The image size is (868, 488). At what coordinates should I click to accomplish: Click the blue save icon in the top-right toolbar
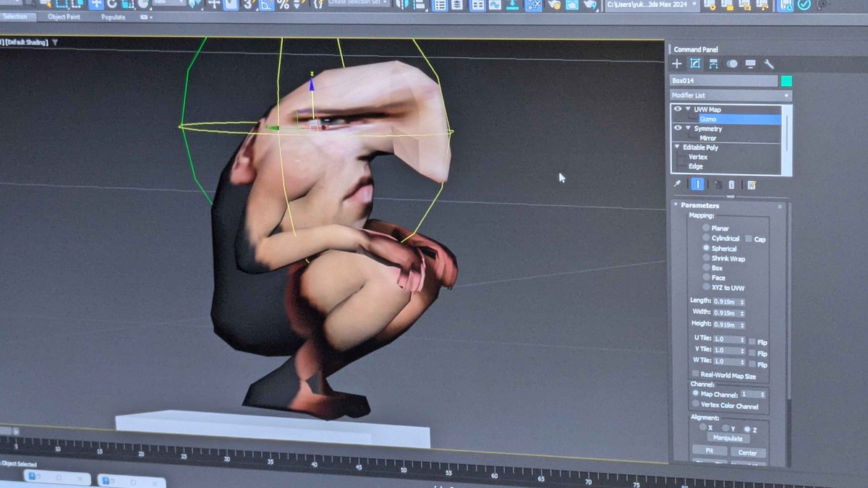[786, 5]
